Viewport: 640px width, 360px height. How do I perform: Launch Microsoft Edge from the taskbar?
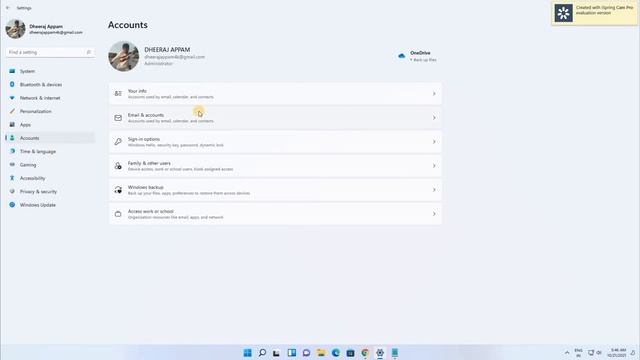coord(336,353)
